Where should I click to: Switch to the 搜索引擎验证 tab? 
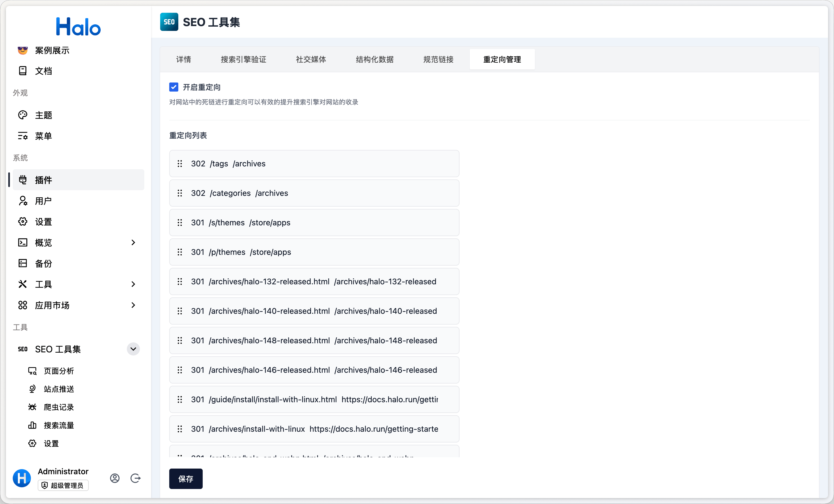[x=243, y=60]
